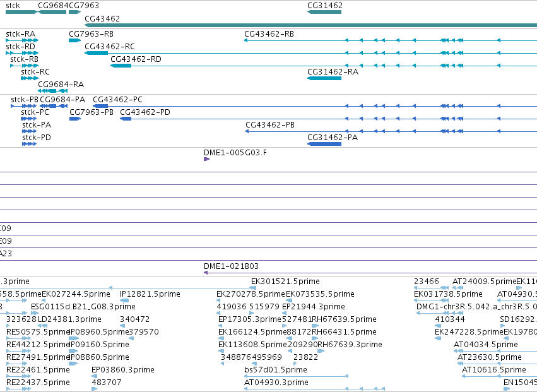Click EST label AT23630.5prime
The width and height of the screenshot is (537, 392).
click(x=490, y=357)
